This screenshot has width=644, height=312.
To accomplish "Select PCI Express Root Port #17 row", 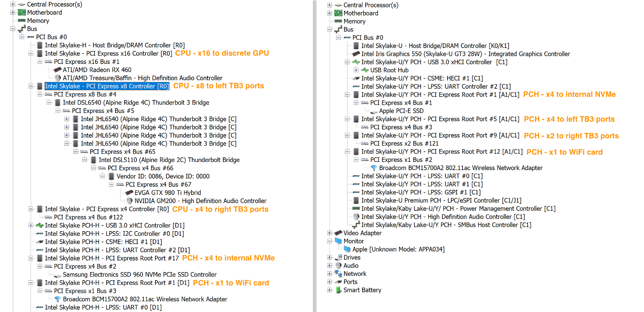I will point(112,258).
